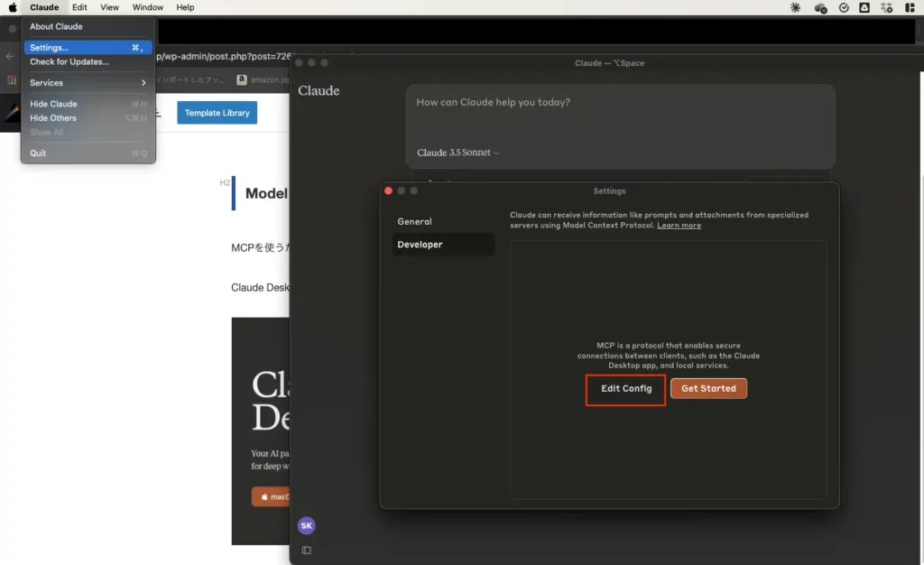
Task: Click the Edit Config button
Action: coord(624,388)
